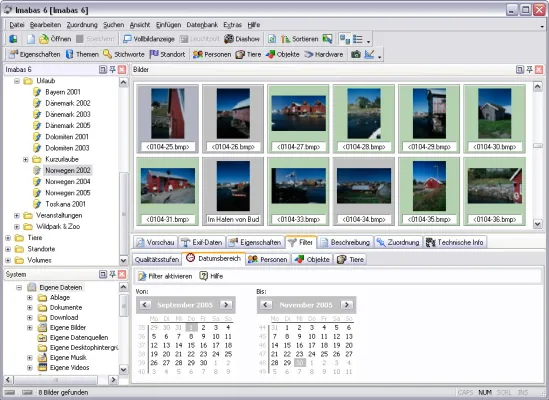Collapse the Urlaub folder
549x400 pixels.
16,81
